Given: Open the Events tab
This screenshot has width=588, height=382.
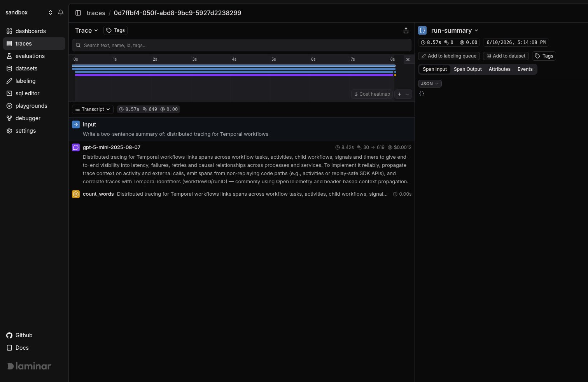Looking at the screenshot, I should [x=525, y=69].
